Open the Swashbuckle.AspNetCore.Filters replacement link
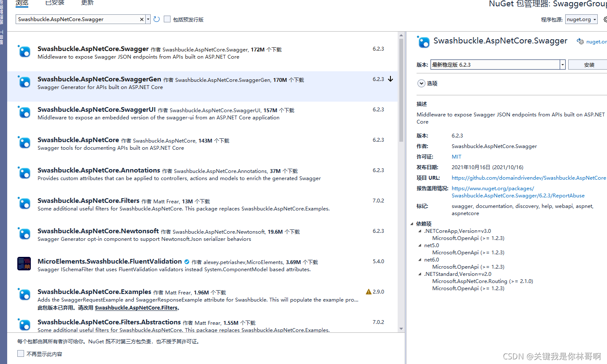Screen dimensions: 607x364 pos(136,307)
